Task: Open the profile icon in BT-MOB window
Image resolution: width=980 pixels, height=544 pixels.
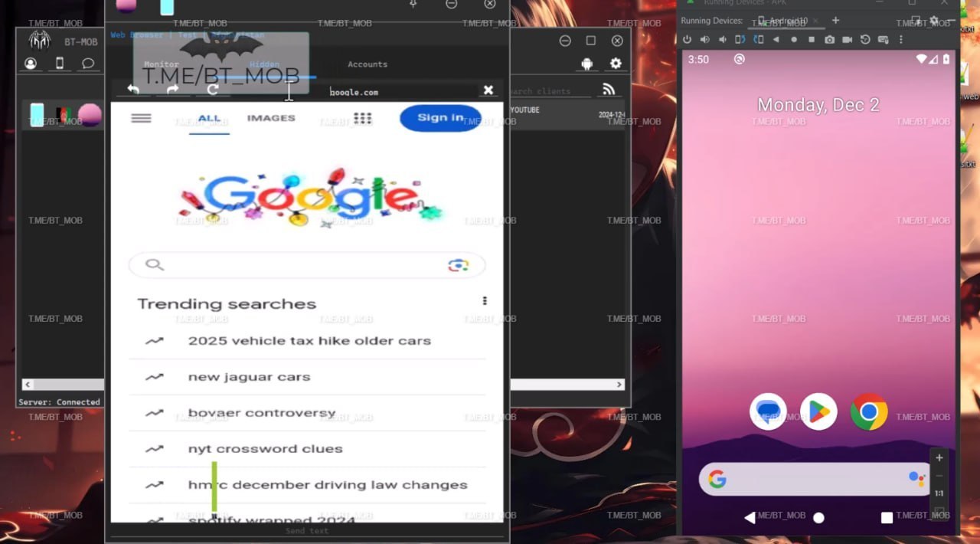Action: (x=31, y=64)
